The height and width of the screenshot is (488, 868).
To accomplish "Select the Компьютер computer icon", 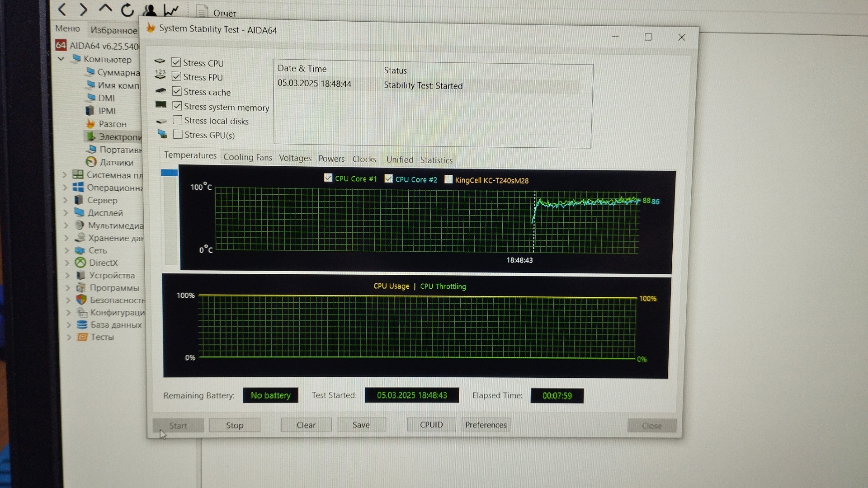I will click(77, 59).
